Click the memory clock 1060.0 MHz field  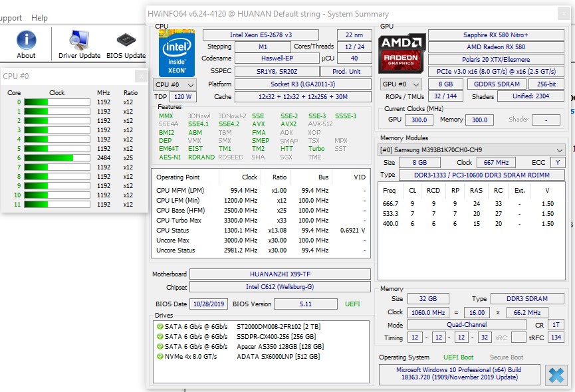pos(428,312)
